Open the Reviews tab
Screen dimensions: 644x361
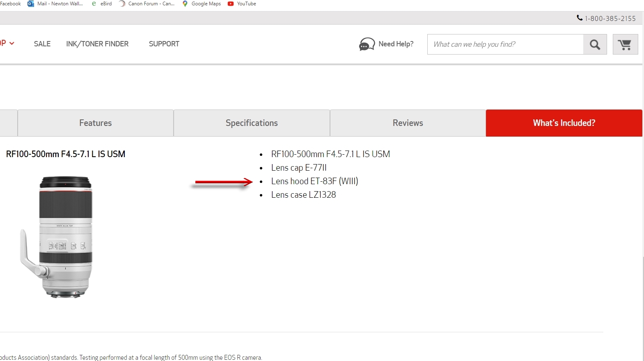(408, 123)
